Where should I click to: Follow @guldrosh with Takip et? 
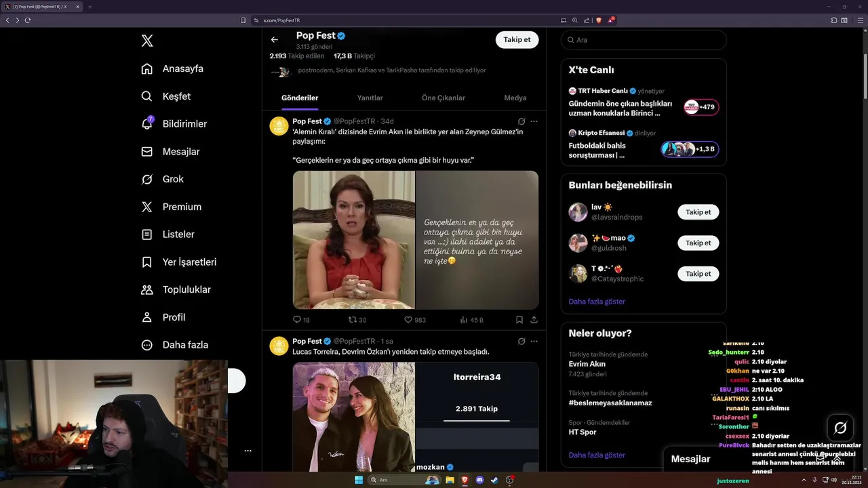coord(698,243)
